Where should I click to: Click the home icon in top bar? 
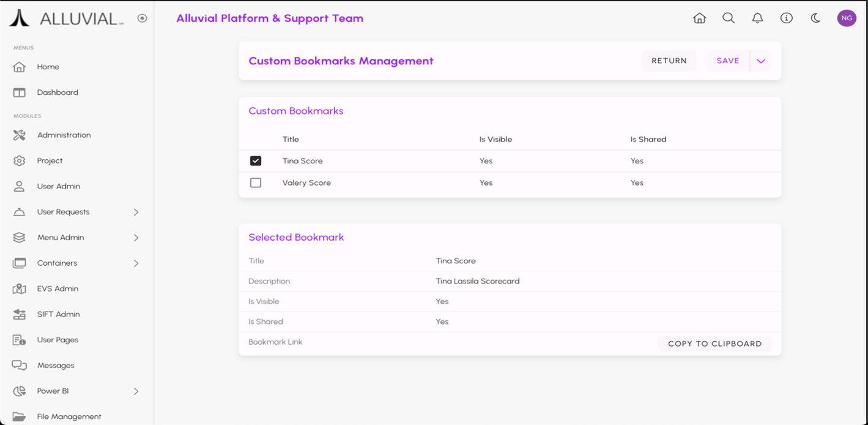point(699,18)
